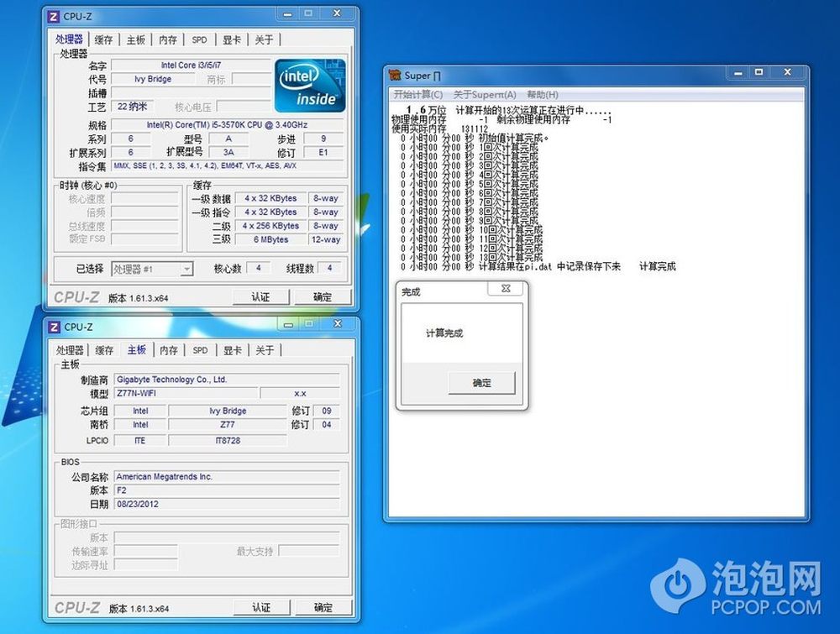Click the manufacturer 'Gigabyte Technology Co., Ltd.'

coord(227,380)
